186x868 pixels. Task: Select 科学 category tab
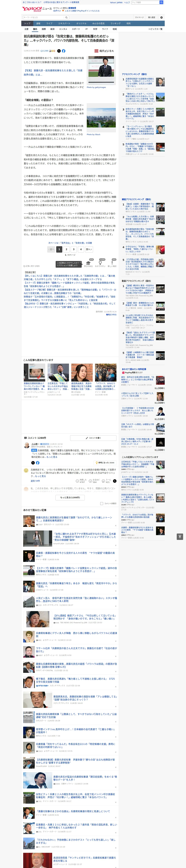point(95,29)
